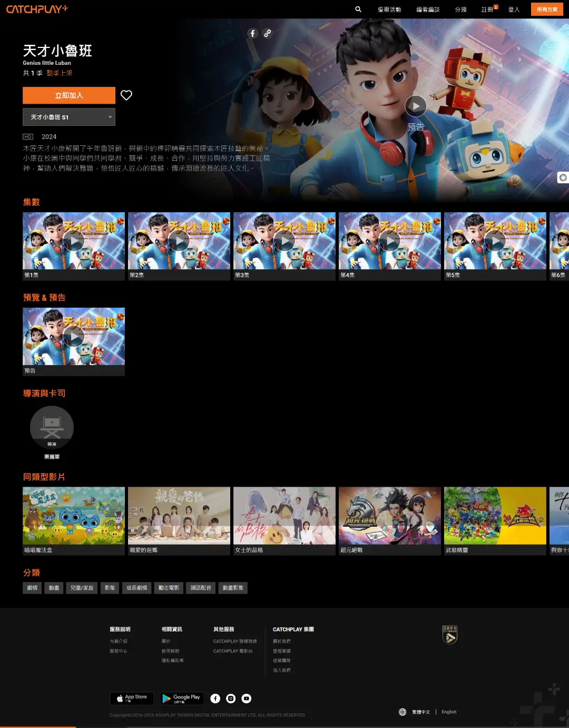Add show to favorites heart icon

(x=126, y=95)
